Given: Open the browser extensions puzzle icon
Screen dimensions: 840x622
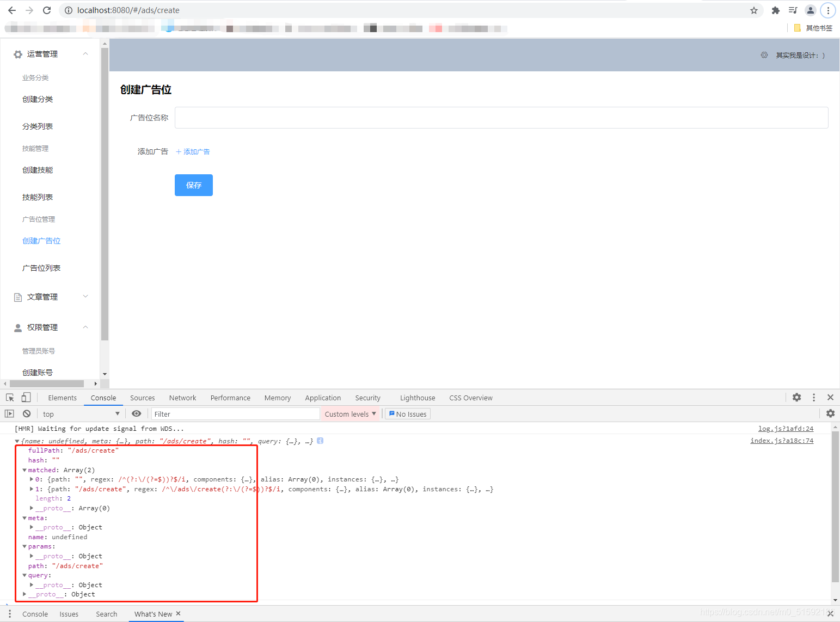Looking at the screenshot, I should pos(776,10).
